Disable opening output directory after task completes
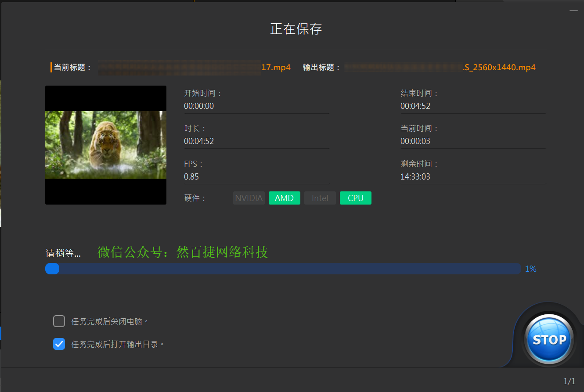Viewport: 584px width, 392px height. (x=59, y=344)
